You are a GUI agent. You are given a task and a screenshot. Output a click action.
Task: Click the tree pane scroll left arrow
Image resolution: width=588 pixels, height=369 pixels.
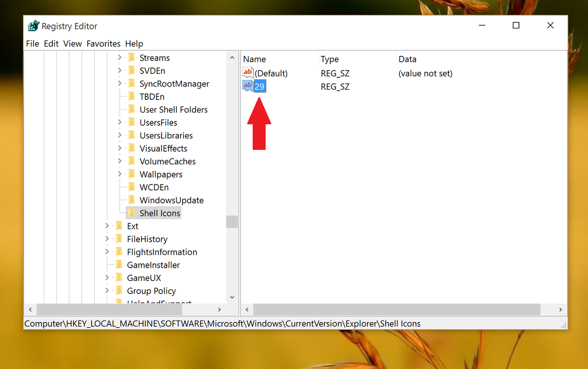[x=30, y=309]
